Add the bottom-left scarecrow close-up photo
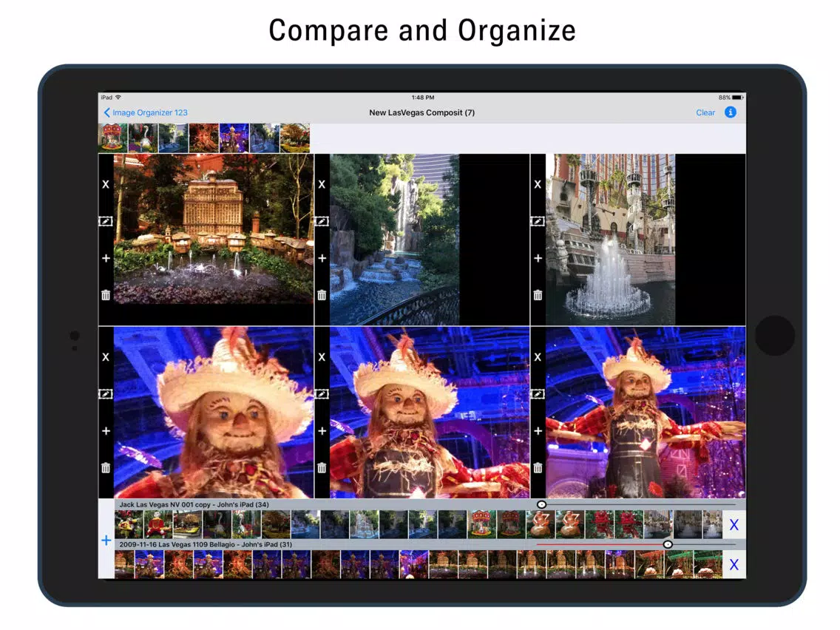This screenshot has height=630, width=840. pos(106,431)
